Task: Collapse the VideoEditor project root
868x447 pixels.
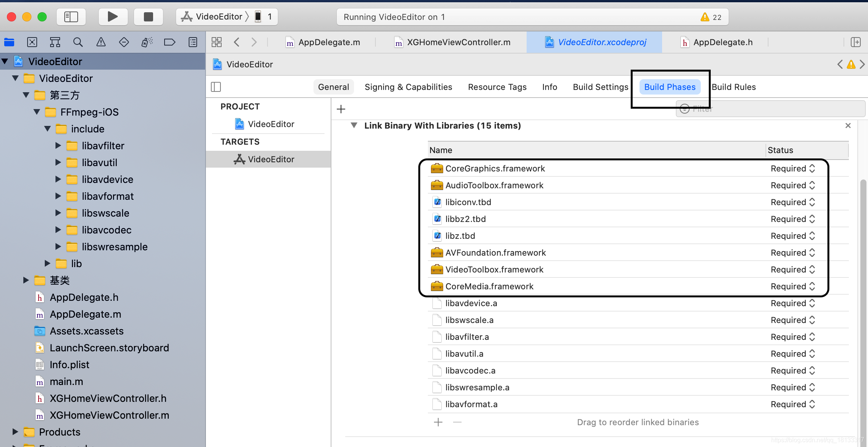Action: 5,61
